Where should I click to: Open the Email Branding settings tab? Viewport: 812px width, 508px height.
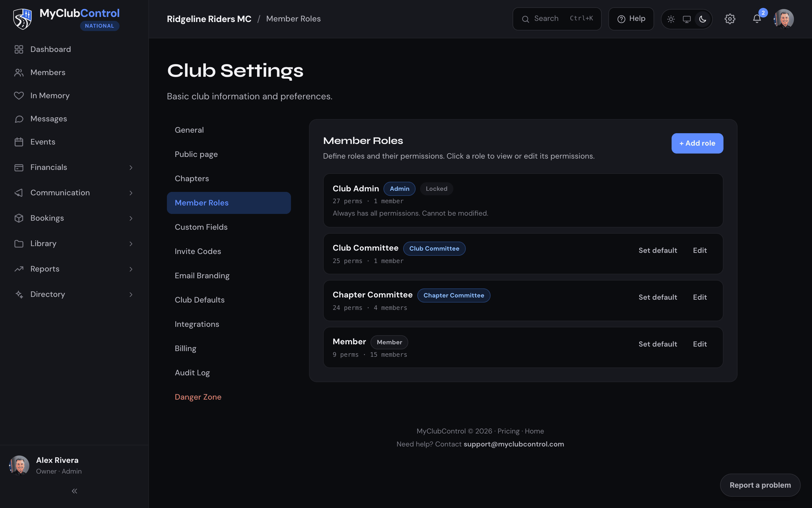coord(229,275)
